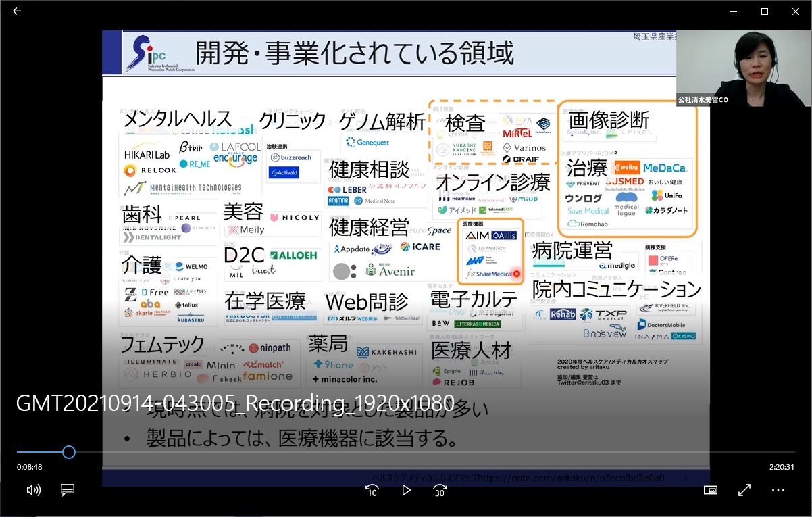Click the メンタルヘルス heading
Screen dimensions: 812x517
[x=177, y=120]
